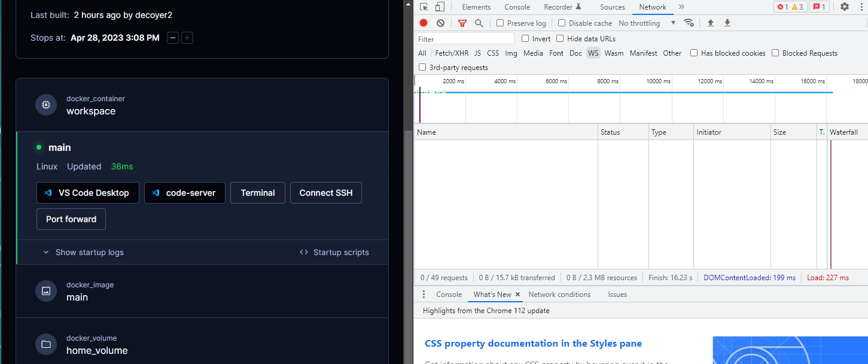Viewport: 868px width, 364px height.
Task: Filter requests by Font
Action: 556,53
